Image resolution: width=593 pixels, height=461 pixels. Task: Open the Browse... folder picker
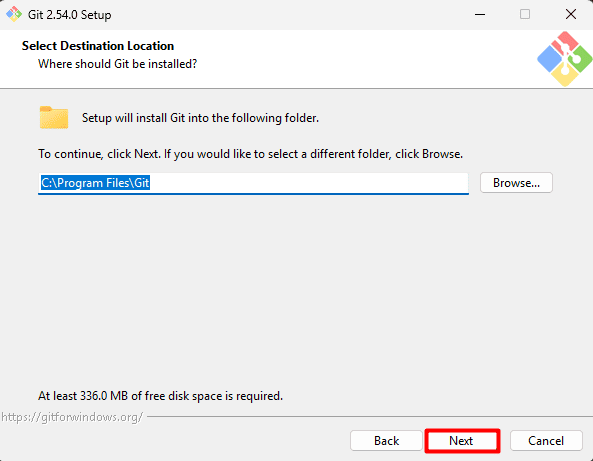(x=516, y=183)
